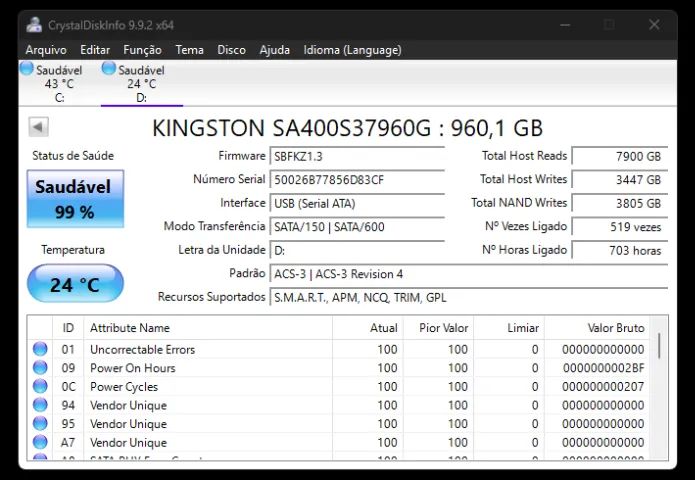Viewport: 695px width, 480px height.
Task: Click status orb of attribute 95 row
Action: coord(40,424)
